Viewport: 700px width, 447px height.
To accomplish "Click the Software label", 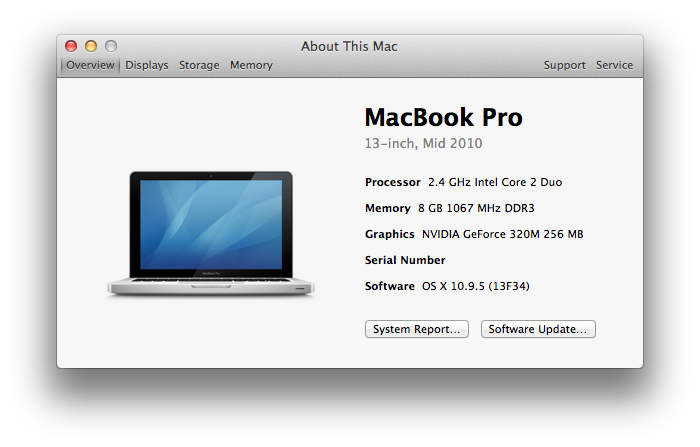I will click(x=390, y=286).
